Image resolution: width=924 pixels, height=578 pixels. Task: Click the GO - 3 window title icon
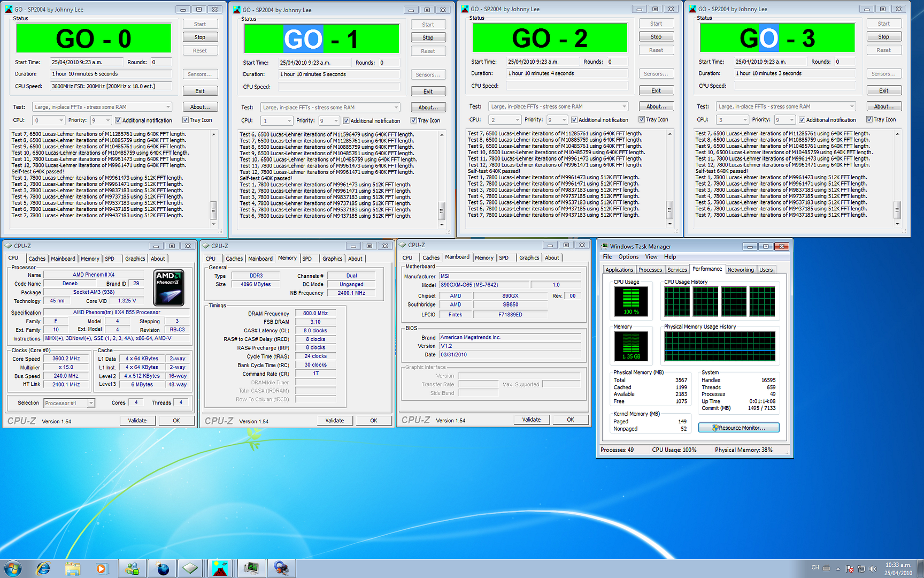pos(692,9)
